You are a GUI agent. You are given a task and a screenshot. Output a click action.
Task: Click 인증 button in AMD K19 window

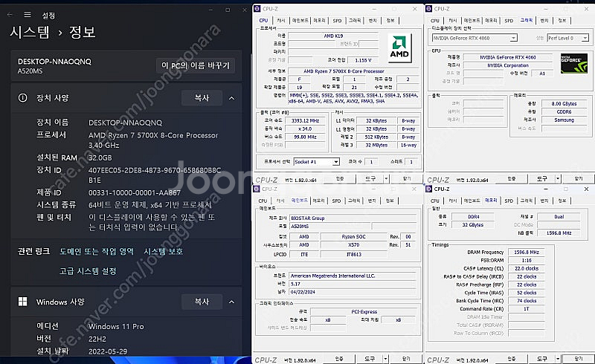(340, 178)
